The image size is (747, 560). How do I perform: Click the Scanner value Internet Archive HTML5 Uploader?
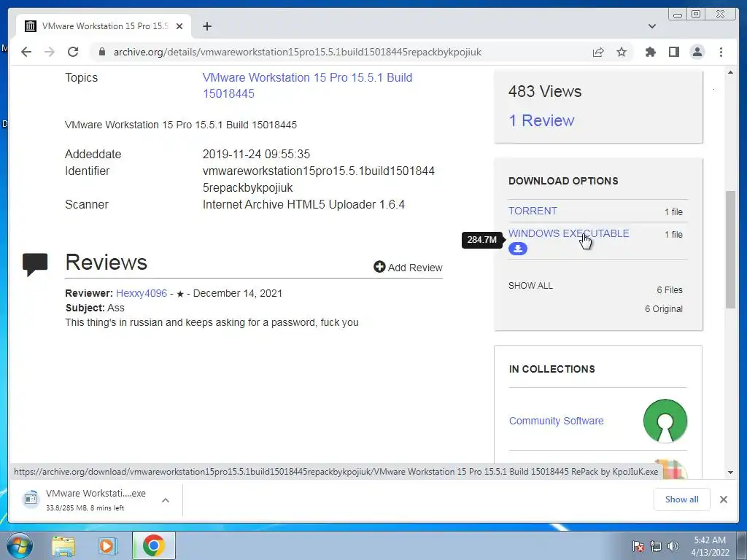tap(303, 205)
